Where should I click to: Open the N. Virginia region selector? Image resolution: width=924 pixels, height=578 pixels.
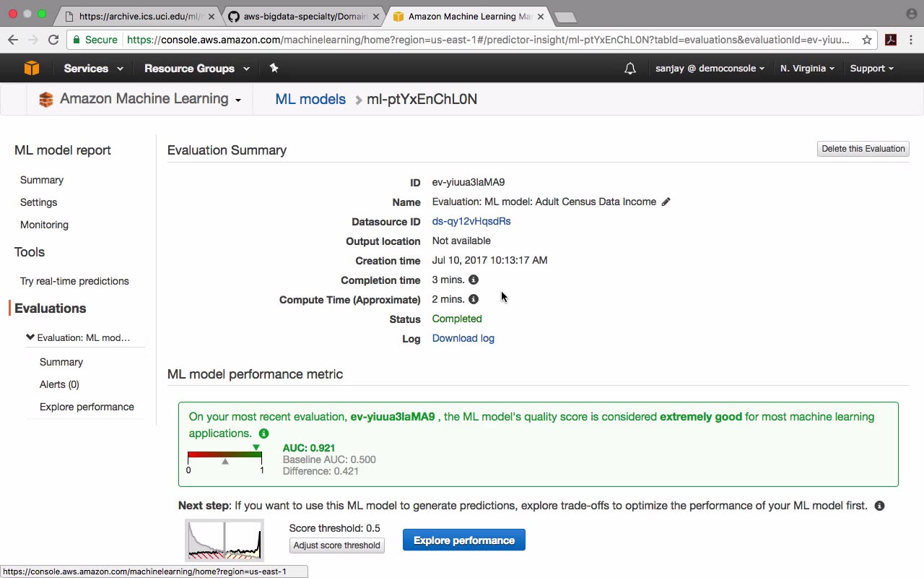807,69
